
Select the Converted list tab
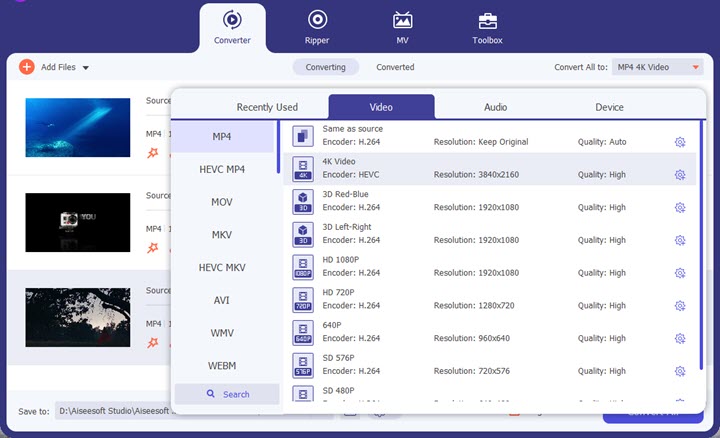[395, 67]
